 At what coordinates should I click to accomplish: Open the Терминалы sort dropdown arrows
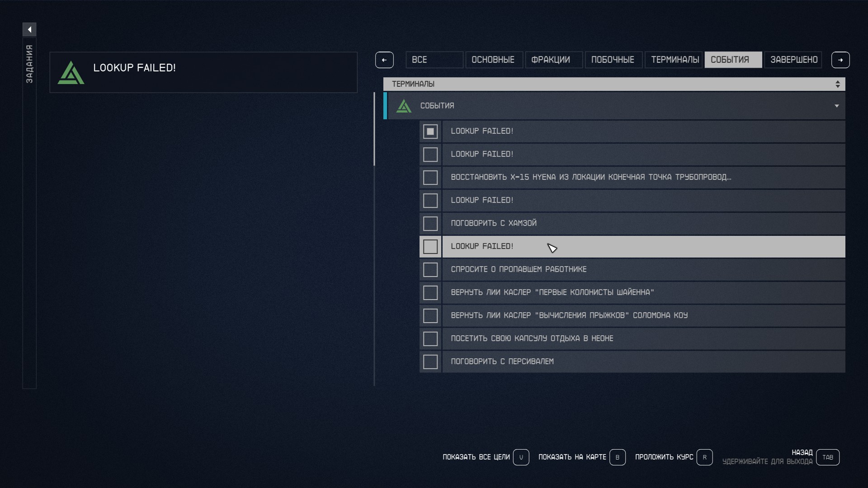click(838, 84)
